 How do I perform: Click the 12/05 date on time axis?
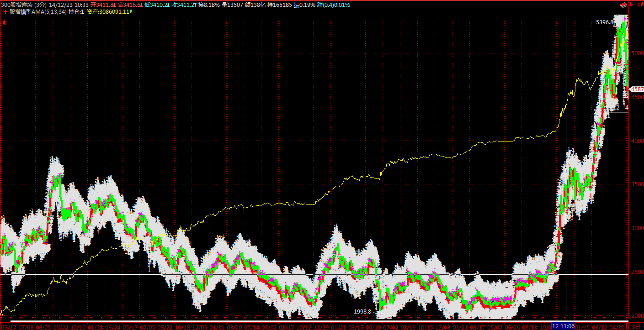(x=199, y=327)
